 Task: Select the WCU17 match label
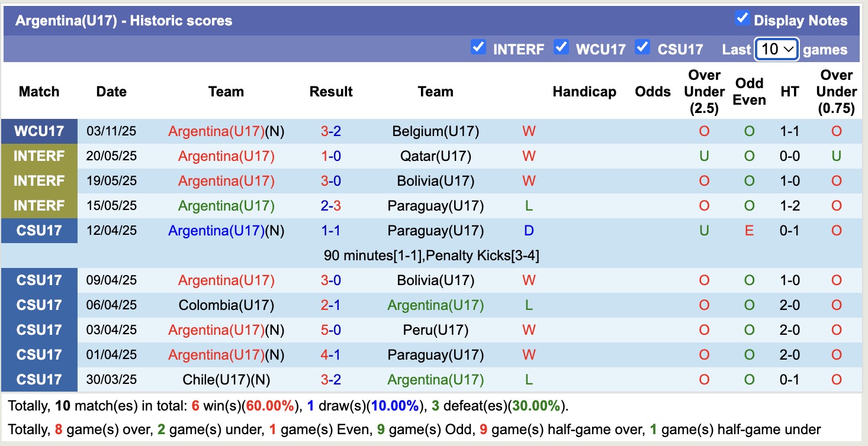pos(39,131)
